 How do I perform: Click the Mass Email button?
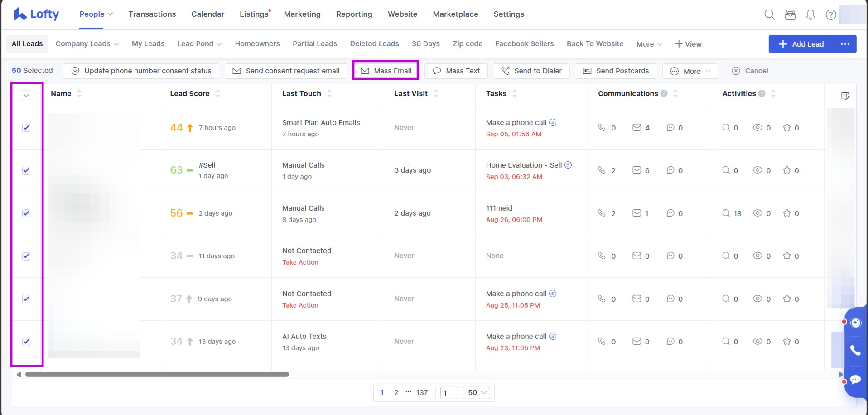(x=386, y=71)
